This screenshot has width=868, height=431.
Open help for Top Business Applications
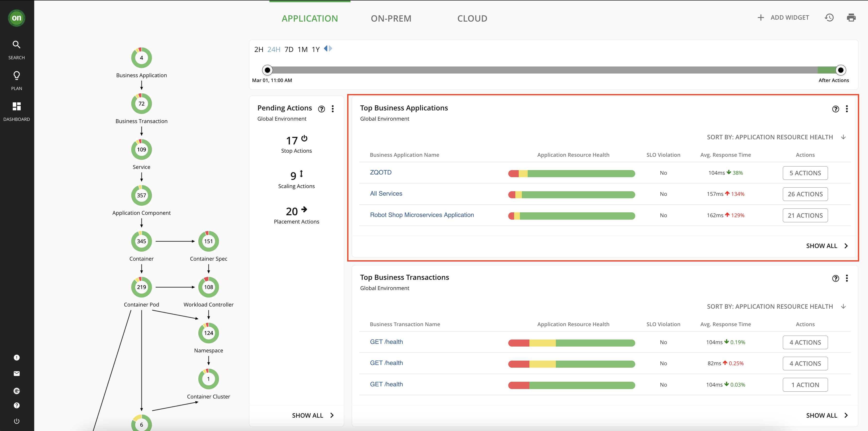(836, 109)
